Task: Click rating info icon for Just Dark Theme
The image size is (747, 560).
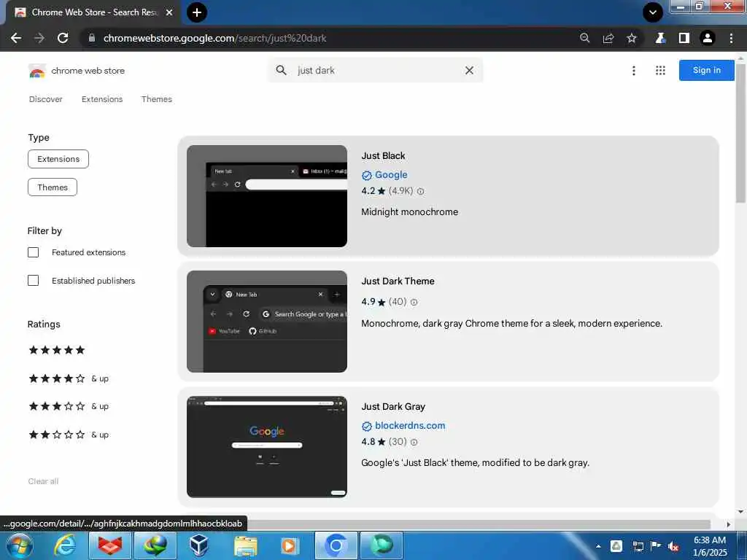Action: (x=414, y=303)
